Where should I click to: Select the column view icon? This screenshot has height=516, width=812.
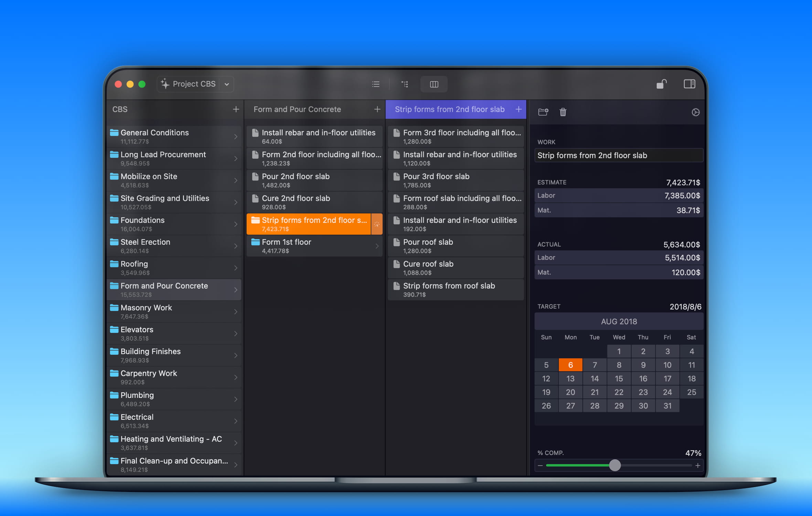(434, 84)
